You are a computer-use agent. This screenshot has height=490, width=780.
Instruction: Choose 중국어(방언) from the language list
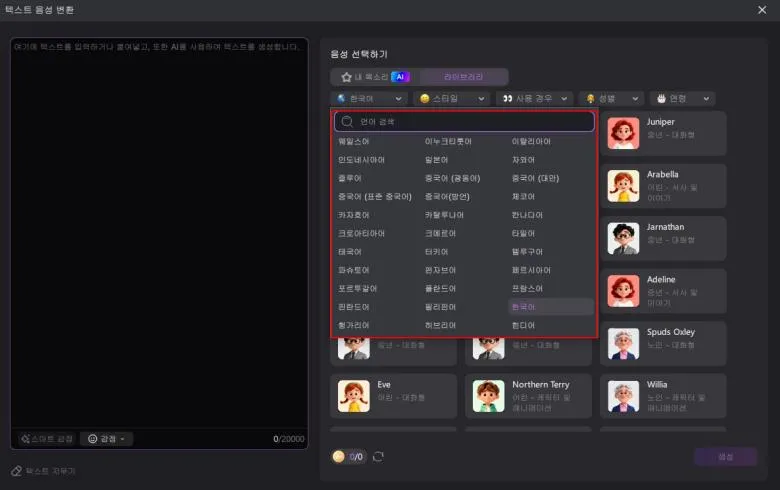click(447, 197)
